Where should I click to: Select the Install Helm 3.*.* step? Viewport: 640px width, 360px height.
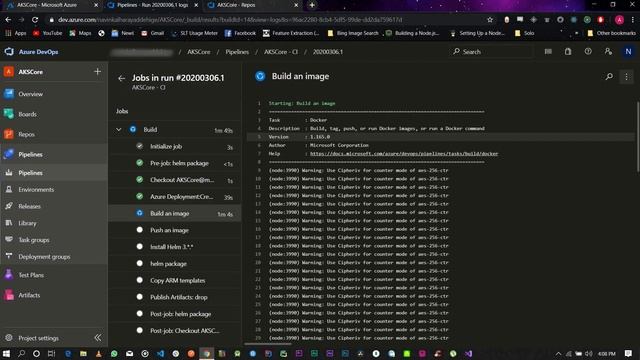(176, 247)
